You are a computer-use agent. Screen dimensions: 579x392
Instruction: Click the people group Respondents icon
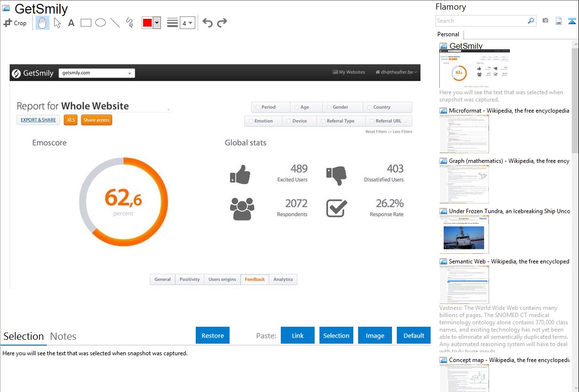(x=242, y=209)
